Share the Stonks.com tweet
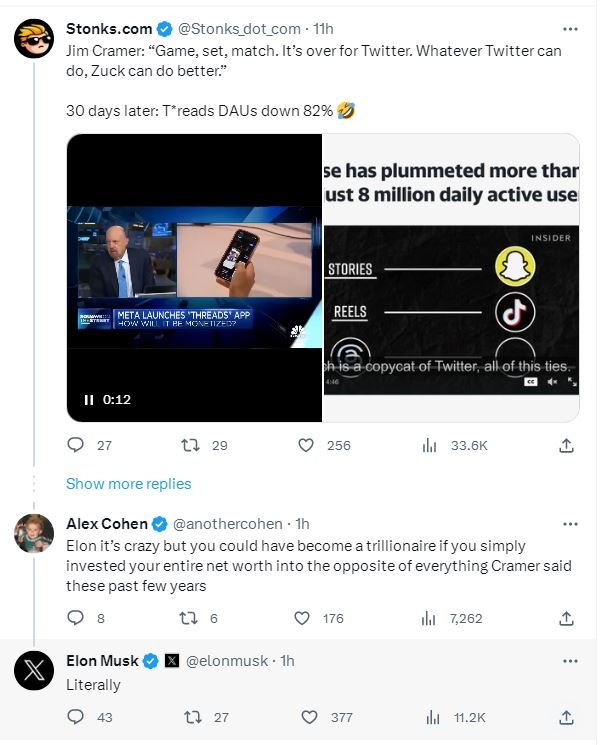This screenshot has width=616, height=745. 566,445
